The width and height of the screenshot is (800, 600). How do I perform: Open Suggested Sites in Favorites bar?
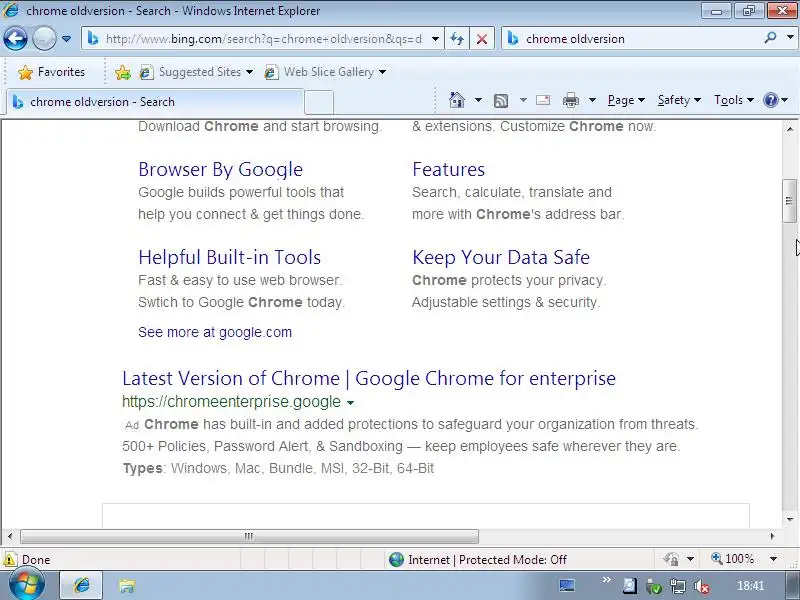pyautogui.click(x=190, y=72)
